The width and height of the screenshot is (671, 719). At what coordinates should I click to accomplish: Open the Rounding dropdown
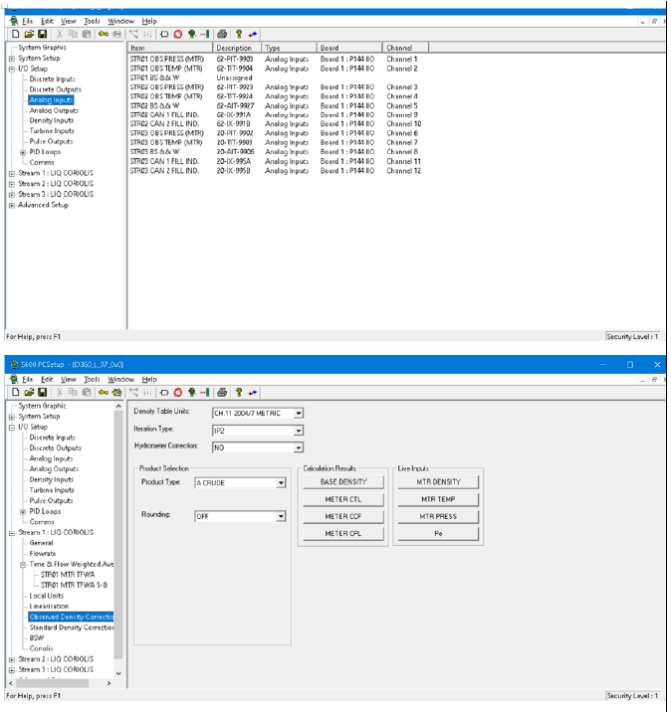[x=281, y=516]
